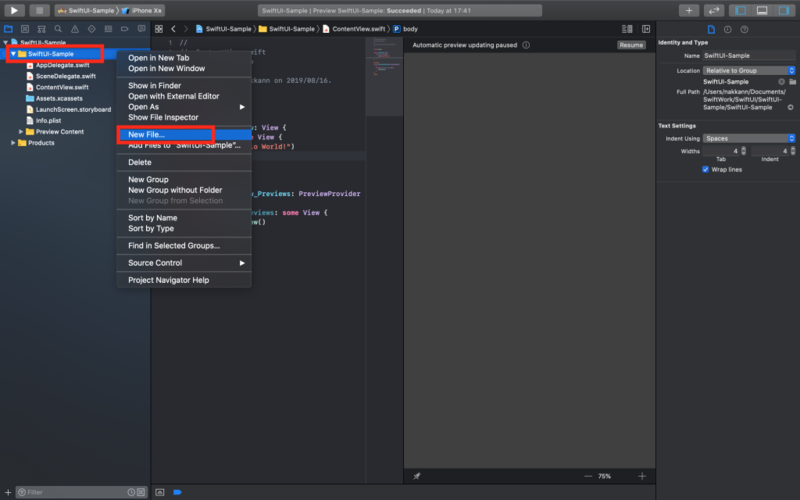Image resolution: width=800 pixels, height=500 pixels.
Task: Open the Debug navigator
Action: [x=108, y=29]
